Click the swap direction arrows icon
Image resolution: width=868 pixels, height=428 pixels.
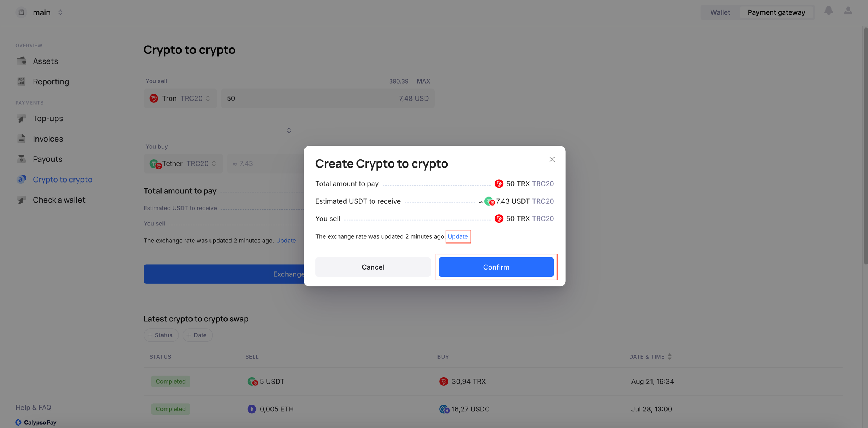(x=289, y=130)
